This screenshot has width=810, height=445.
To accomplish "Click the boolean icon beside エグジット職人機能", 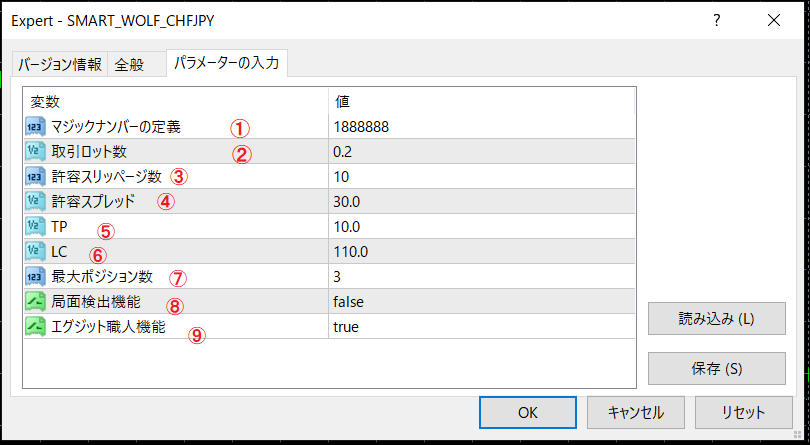I will pos(35,327).
